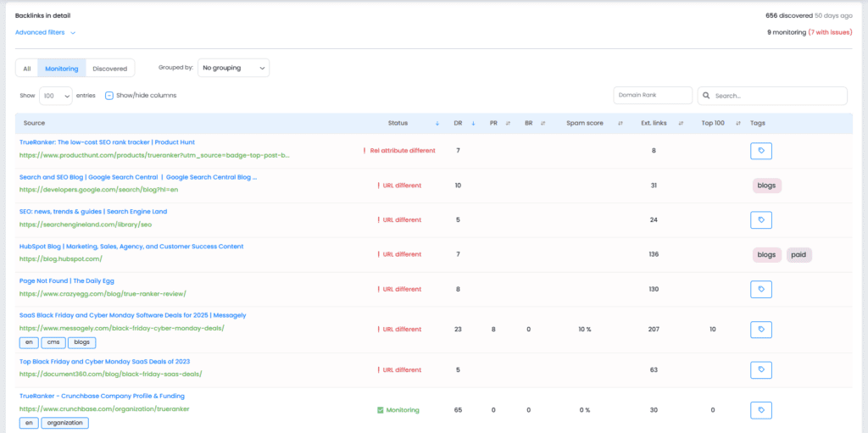The image size is (868, 433).
Task: Expand the Advanced filters section
Action: (46, 33)
